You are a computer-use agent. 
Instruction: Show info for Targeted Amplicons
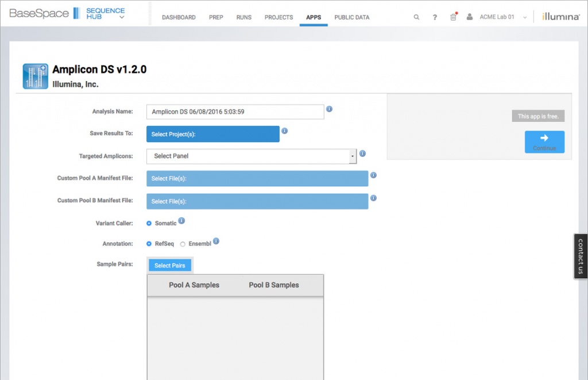[x=363, y=153]
